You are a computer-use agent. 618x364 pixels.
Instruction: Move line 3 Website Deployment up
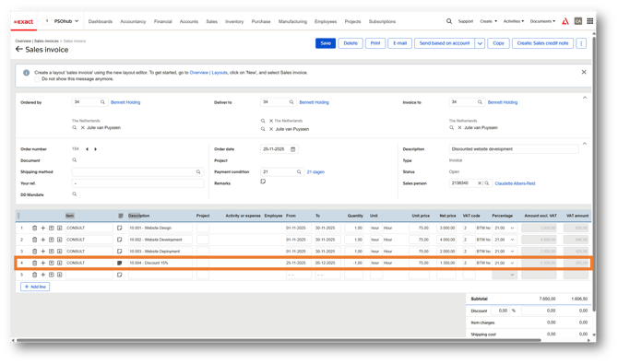click(x=52, y=251)
